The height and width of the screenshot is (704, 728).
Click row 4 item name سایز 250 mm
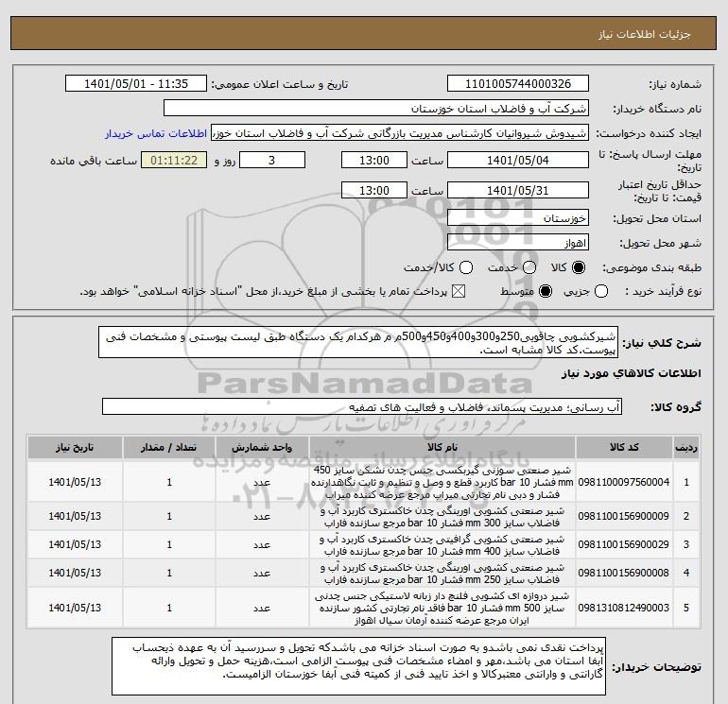(x=442, y=574)
